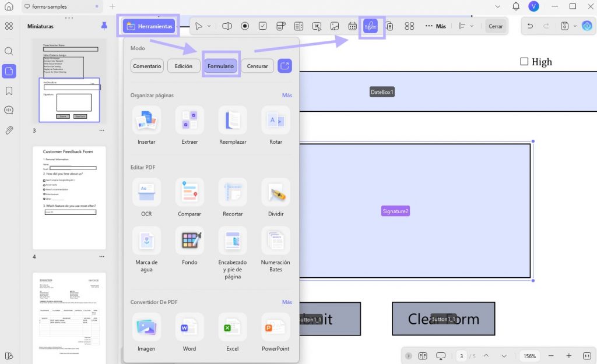Select the digital signature field tool

(370, 26)
